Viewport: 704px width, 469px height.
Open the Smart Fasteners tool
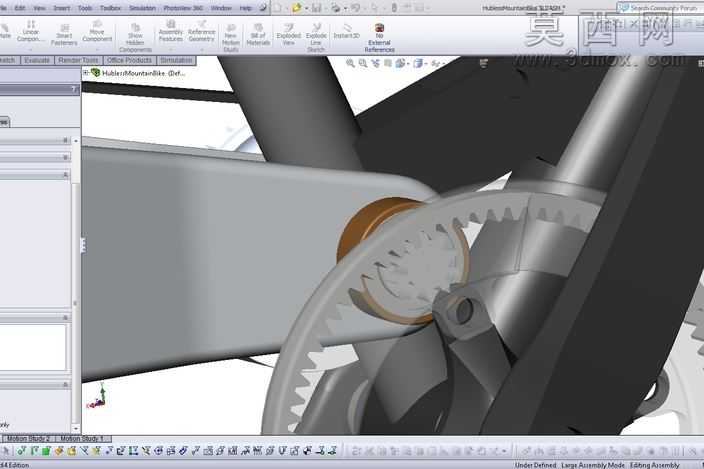coord(64,35)
